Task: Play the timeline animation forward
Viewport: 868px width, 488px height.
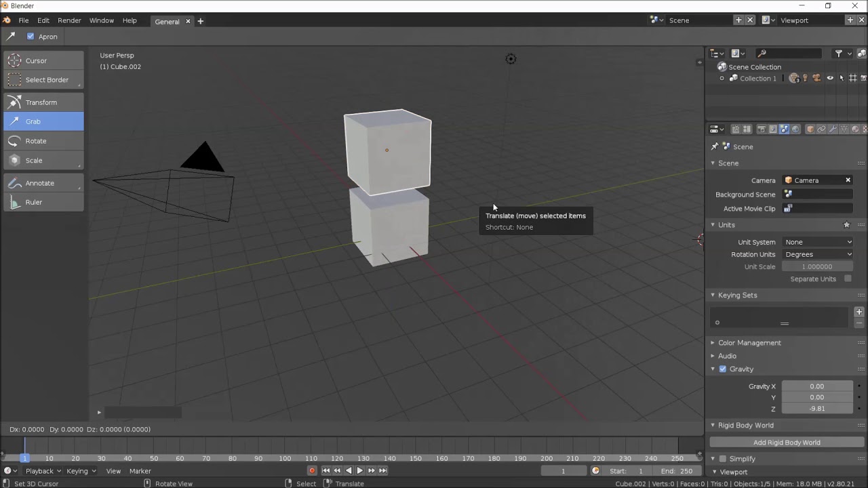Action: click(x=360, y=470)
